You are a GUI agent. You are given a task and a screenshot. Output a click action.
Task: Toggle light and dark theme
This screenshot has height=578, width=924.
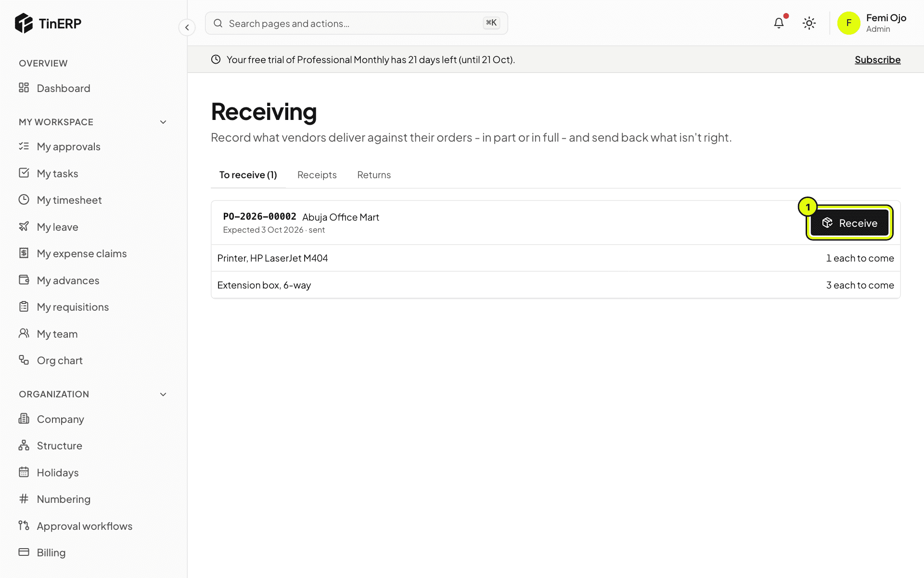(809, 23)
